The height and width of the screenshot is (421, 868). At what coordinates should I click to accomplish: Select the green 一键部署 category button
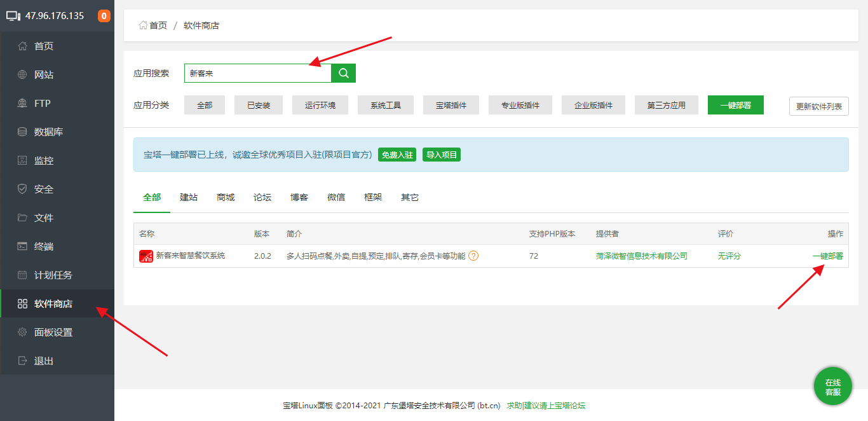point(736,105)
